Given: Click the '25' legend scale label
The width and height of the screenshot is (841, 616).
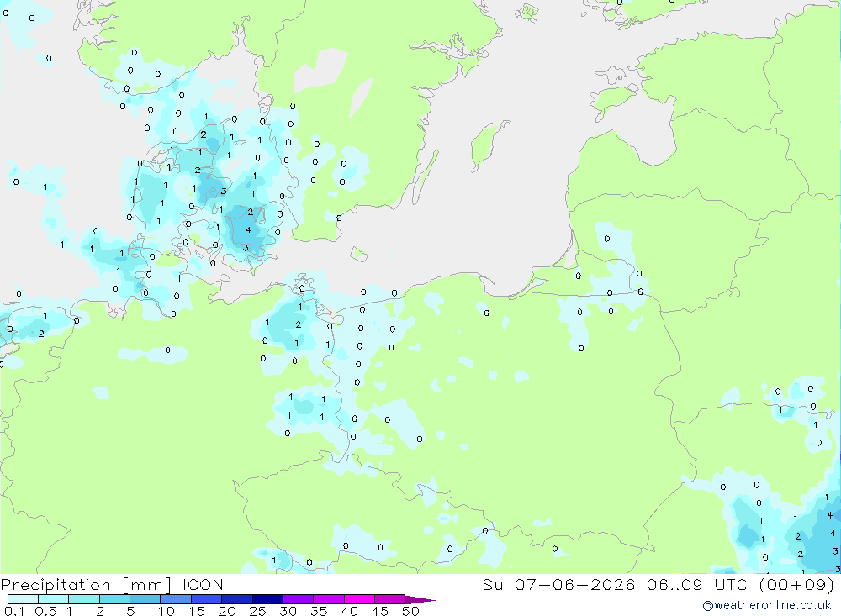Looking at the screenshot, I should point(257,611).
